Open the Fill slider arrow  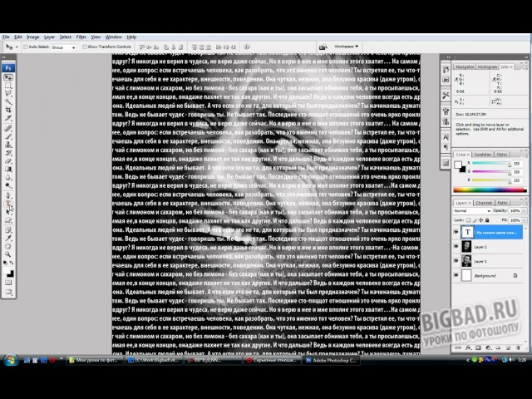[525, 220]
